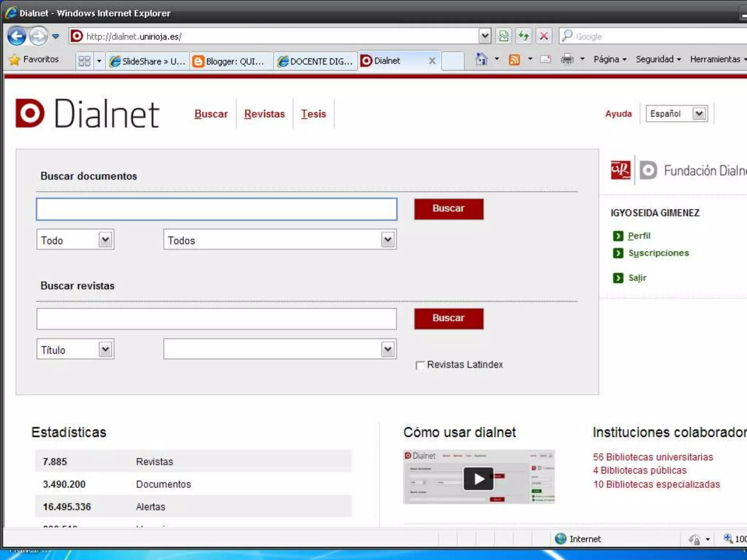This screenshot has height=560, width=747.
Task: Click the Buscar revistas text field
Action: (x=216, y=319)
